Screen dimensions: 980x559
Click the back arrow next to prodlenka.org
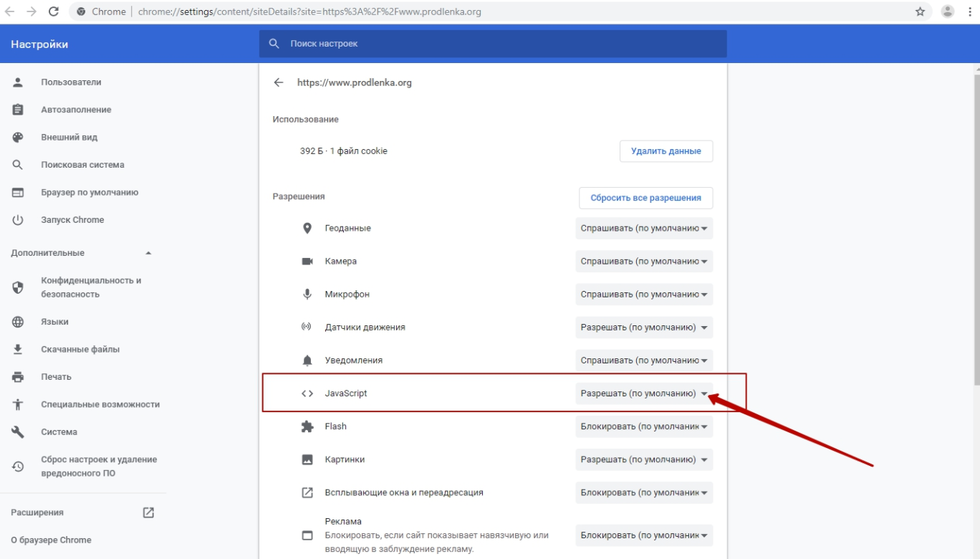click(279, 82)
